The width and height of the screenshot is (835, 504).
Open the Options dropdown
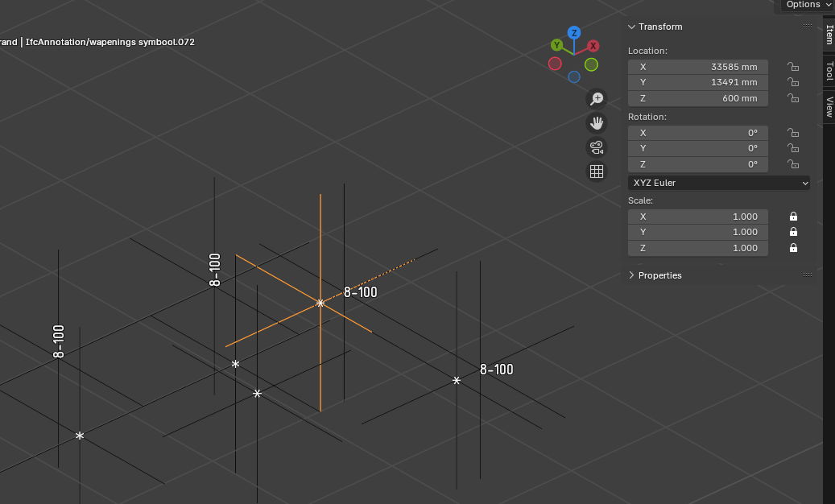[x=808, y=5]
